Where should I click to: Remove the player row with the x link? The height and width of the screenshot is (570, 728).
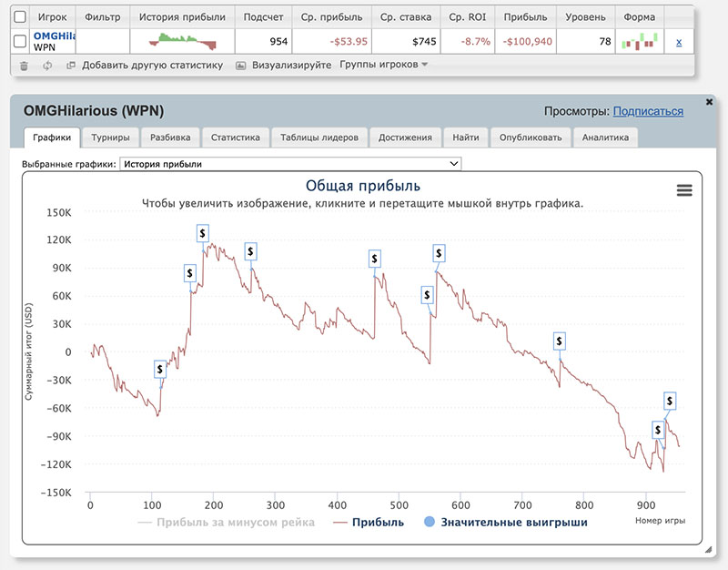678,42
